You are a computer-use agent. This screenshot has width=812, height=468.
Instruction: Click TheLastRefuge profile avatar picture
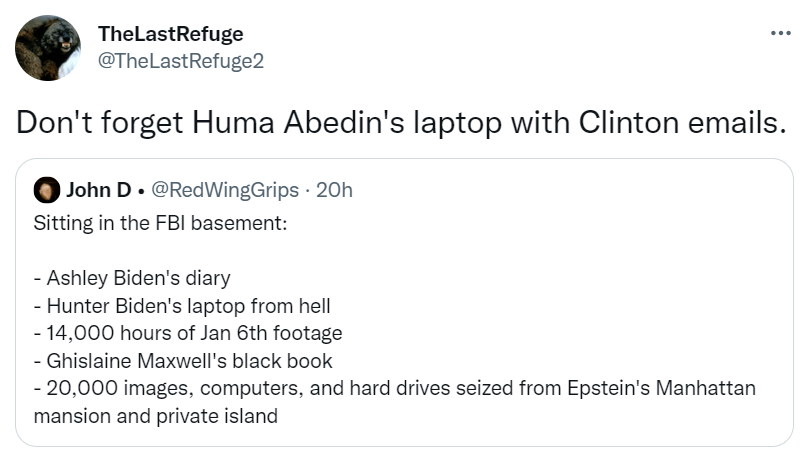pyautogui.click(x=48, y=47)
